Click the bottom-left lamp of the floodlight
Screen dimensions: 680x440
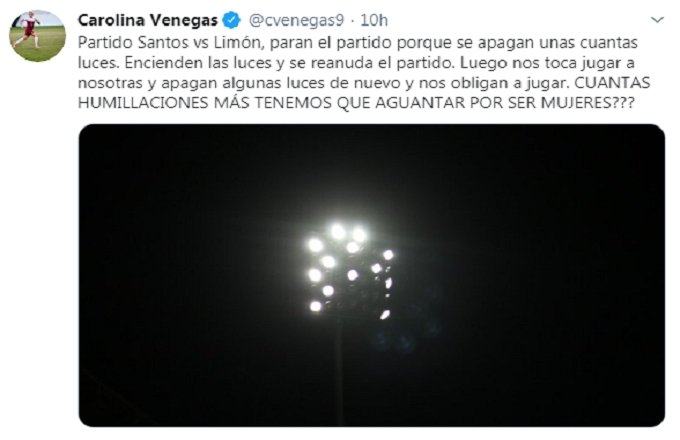[316, 306]
